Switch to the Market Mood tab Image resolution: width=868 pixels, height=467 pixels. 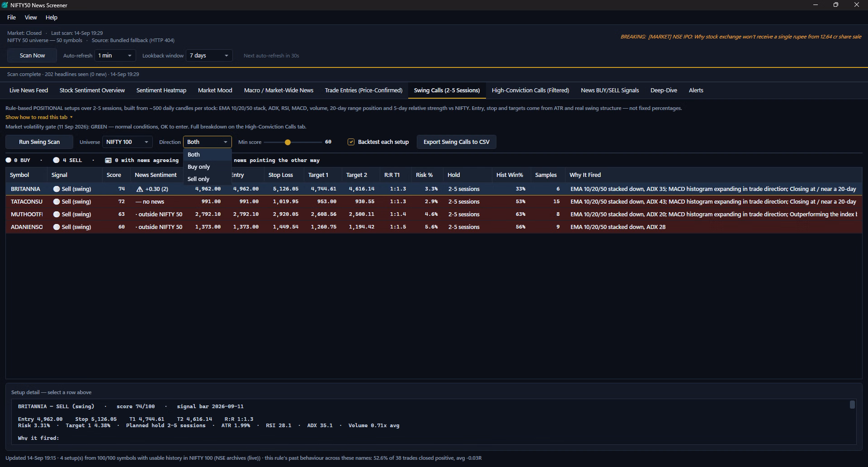pos(215,91)
